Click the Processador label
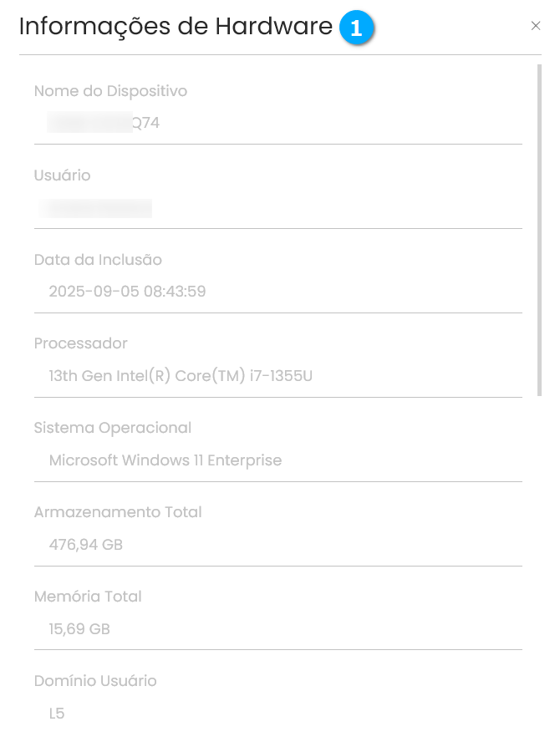The width and height of the screenshot is (560, 747). pyautogui.click(x=81, y=343)
